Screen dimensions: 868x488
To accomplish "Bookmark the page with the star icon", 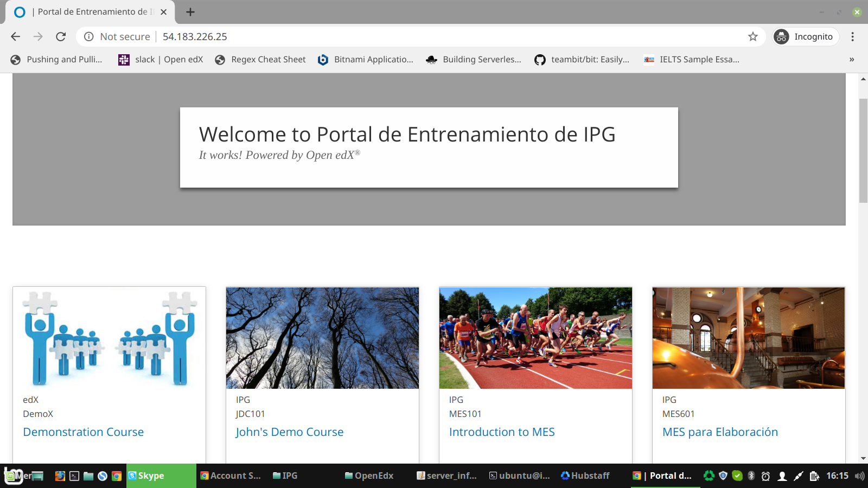I will (752, 36).
